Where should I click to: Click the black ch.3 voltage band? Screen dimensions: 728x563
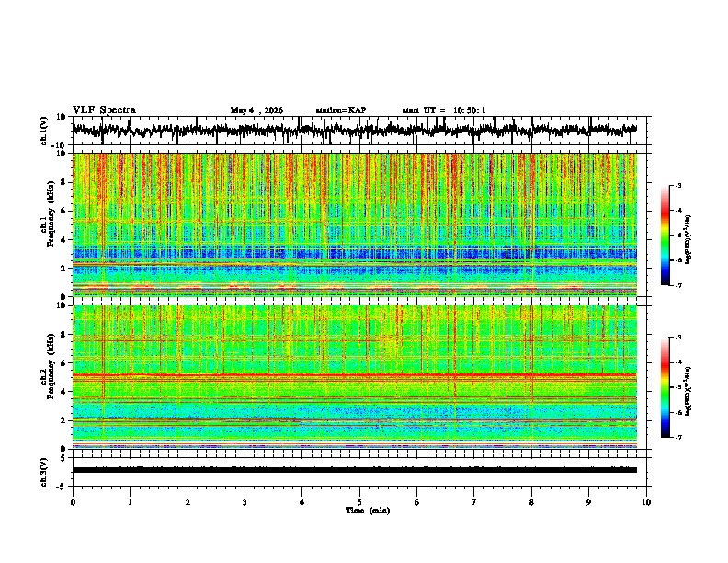coord(355,470)
